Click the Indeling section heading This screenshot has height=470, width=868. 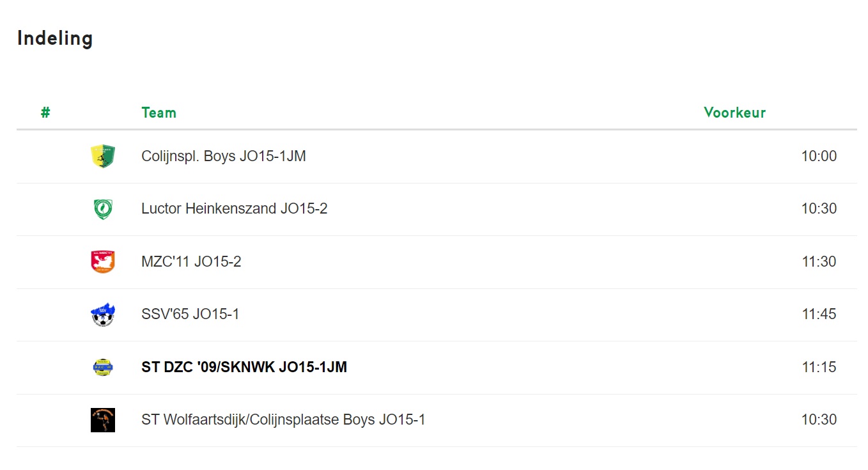(x=55, y=38)
